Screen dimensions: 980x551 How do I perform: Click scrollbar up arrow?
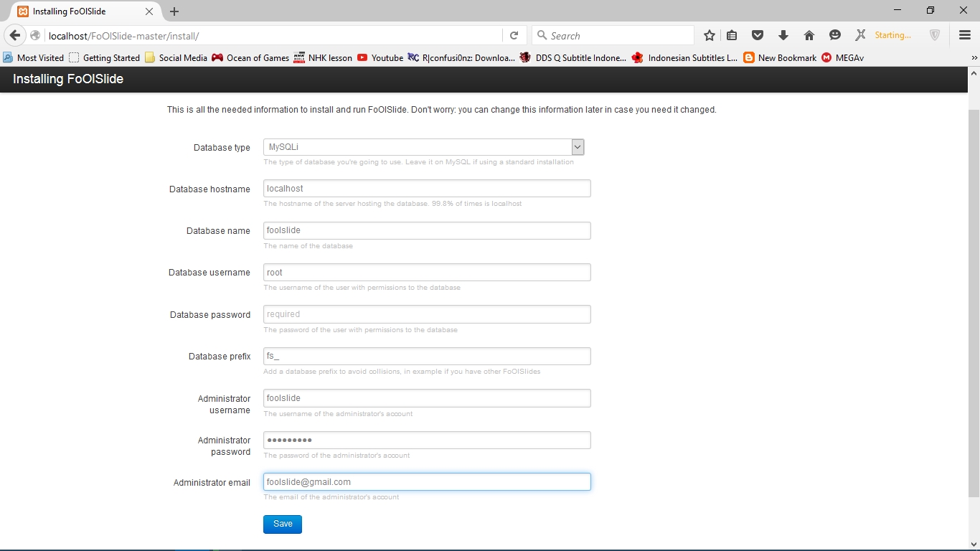(974, 72)
